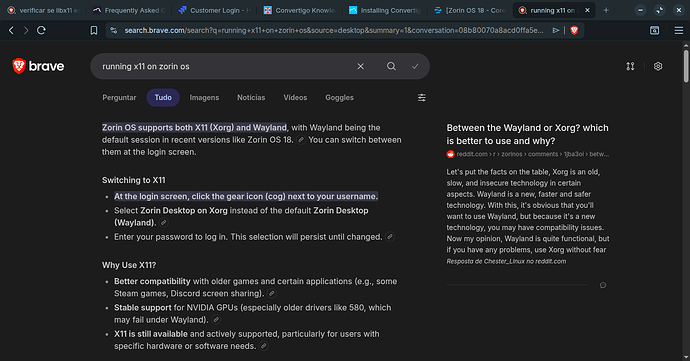
Task: Open reddit Wayland or Xorg result link
Action: click(527, 134)
